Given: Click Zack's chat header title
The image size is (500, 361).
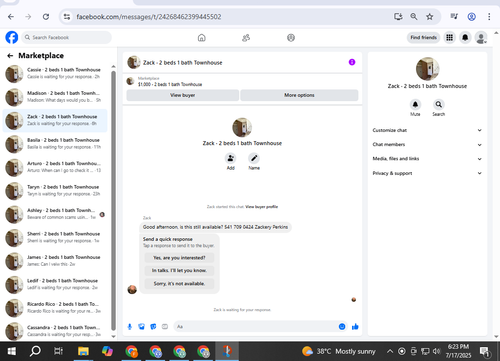Looking at the screenshot, I should click(x=182, y=63).
